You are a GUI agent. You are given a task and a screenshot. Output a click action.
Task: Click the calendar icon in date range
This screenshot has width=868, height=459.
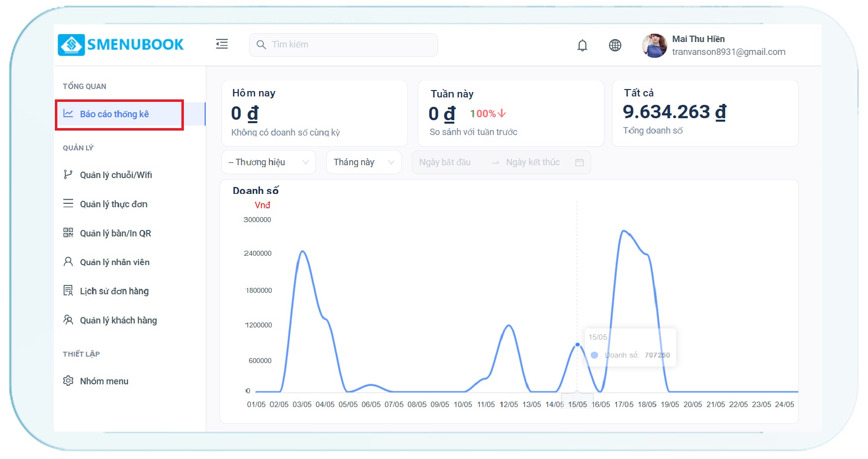[579, 163]
